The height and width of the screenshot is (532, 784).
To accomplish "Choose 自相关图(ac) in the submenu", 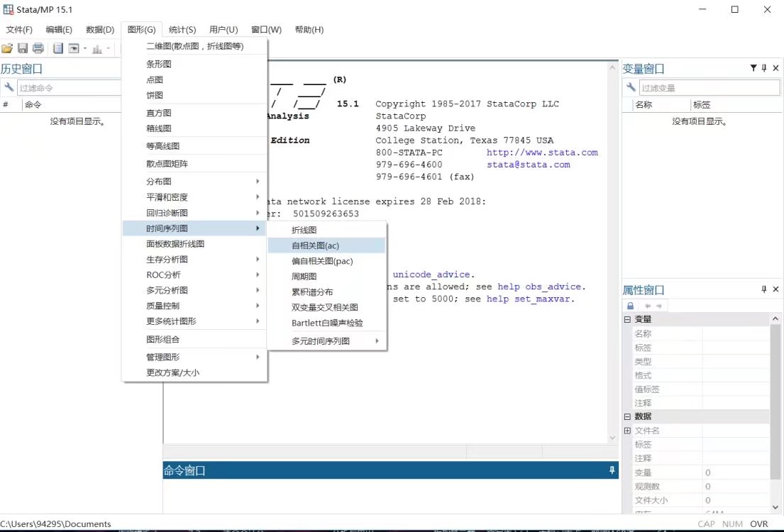I will [x=326, y=245].
